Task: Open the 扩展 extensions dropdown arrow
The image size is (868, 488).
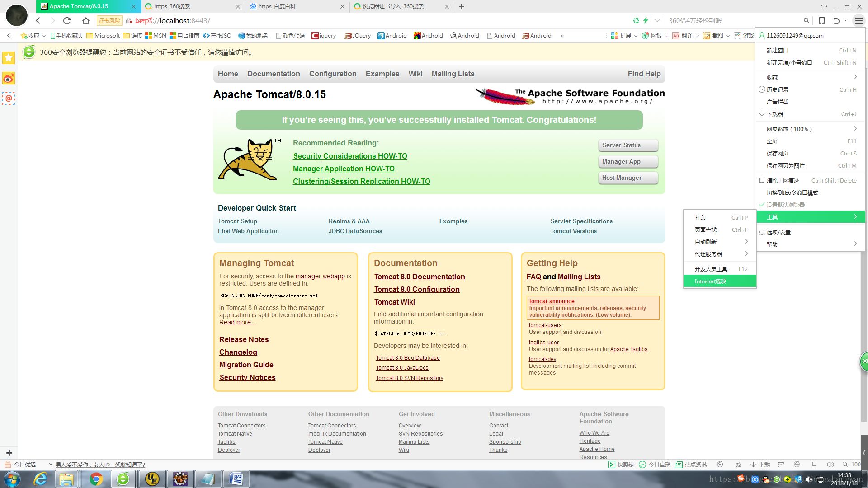Action: [x=636, y=36]
